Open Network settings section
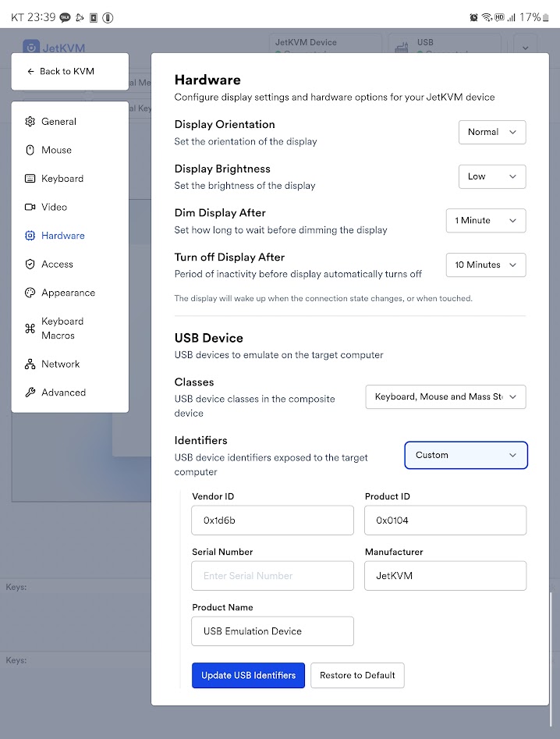This screenshot has height=739, width=560. coord(69,364)
